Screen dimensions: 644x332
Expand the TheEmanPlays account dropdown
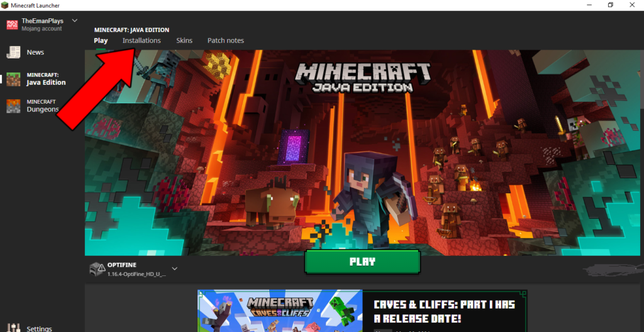point(74,21)
